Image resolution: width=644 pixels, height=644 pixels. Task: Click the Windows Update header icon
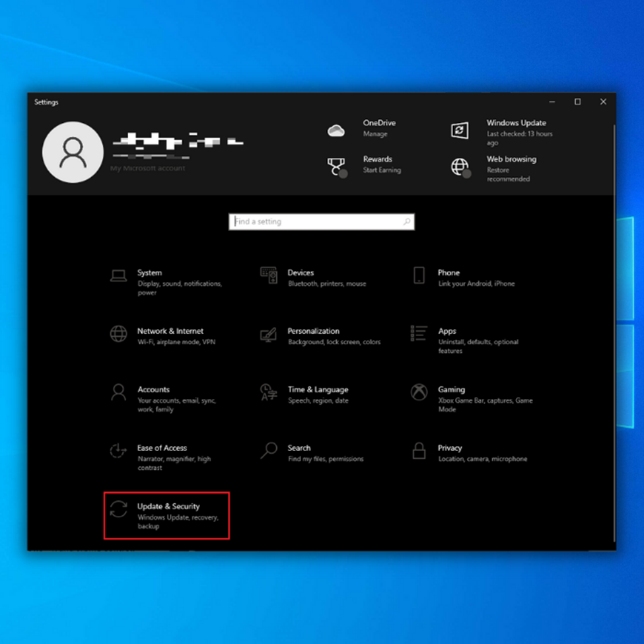[x=460, y=131]
